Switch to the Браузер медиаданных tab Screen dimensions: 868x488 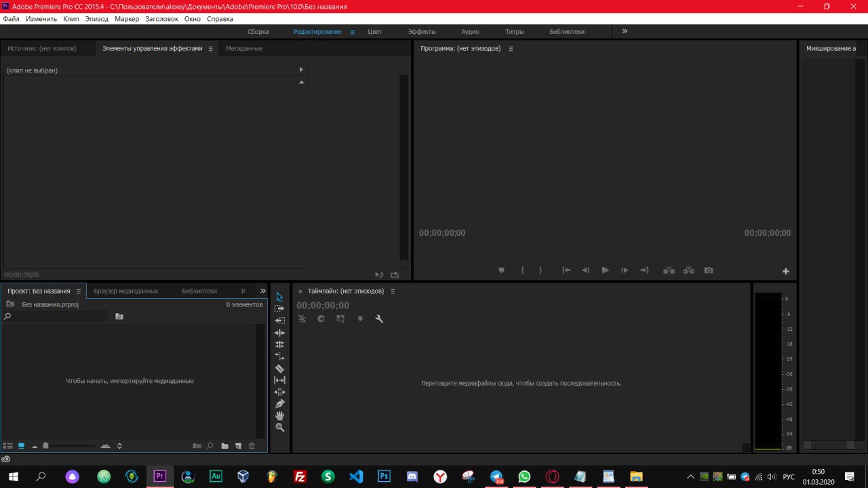126,291
